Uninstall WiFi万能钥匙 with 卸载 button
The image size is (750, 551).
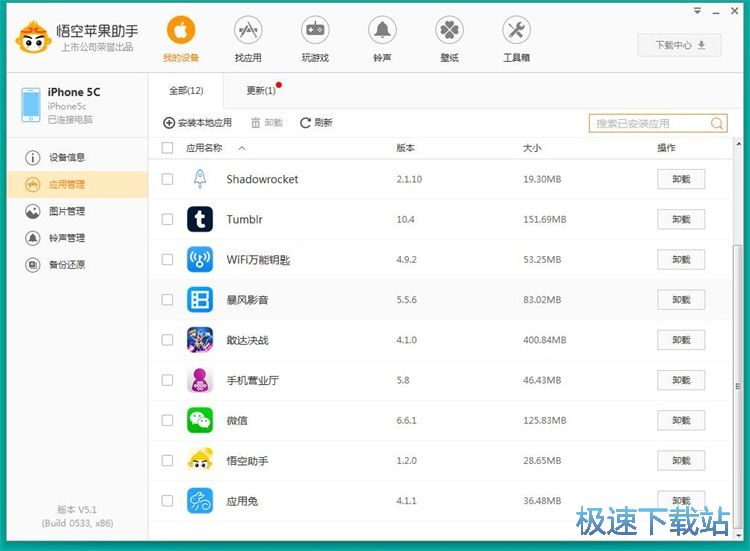681,259
